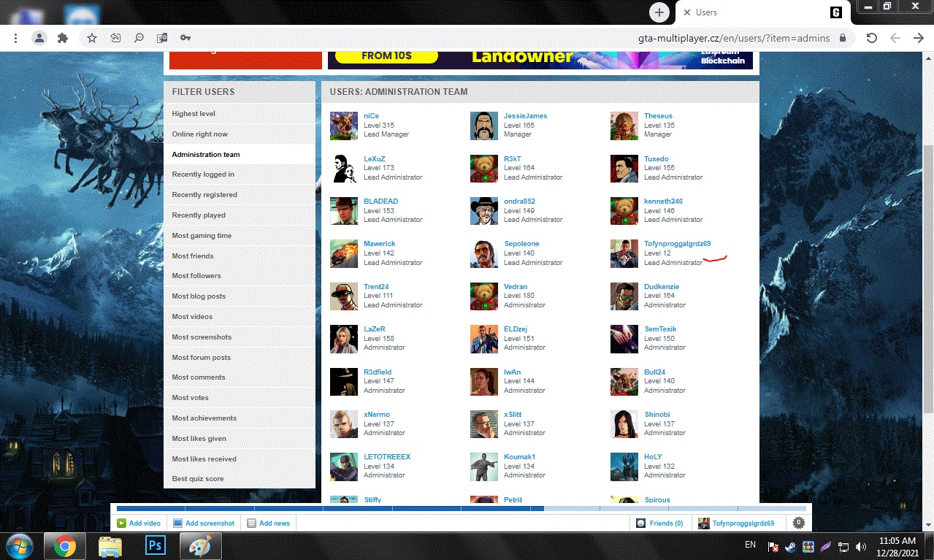934x560 pixels.
Task: Click Mawerick's avatar thumbnail
Action: coord(343,253)
